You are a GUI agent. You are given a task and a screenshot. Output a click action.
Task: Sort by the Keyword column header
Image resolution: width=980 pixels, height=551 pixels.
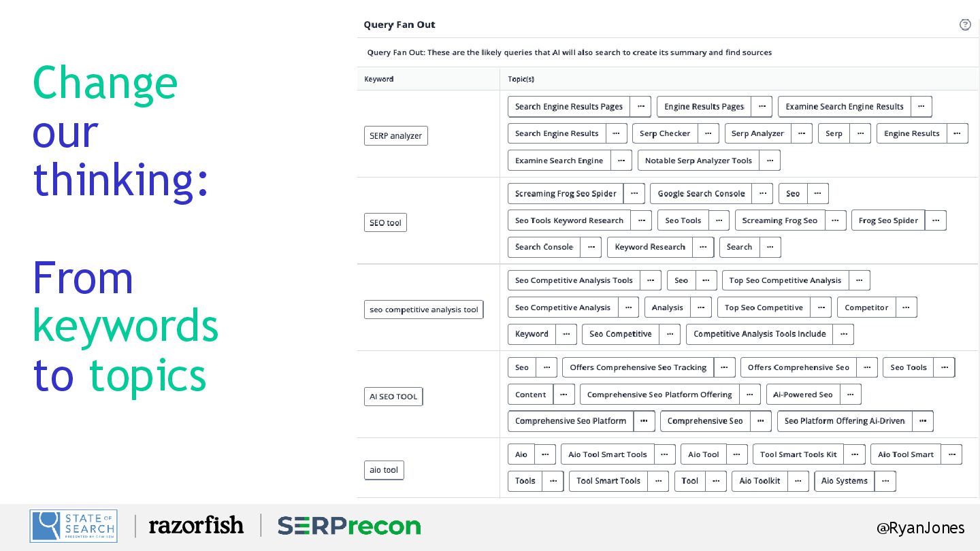tap(379, 79)
